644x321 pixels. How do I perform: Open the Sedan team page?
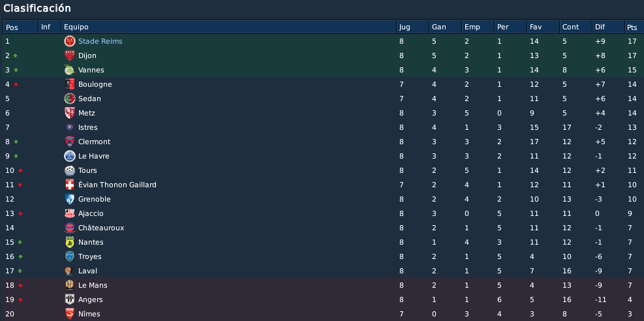89,99
